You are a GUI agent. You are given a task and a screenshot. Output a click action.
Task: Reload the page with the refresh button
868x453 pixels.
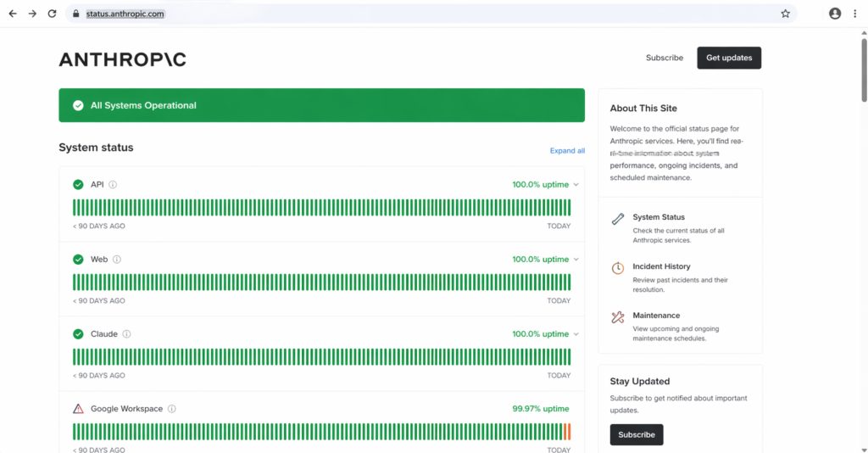[x=52, y=14]
